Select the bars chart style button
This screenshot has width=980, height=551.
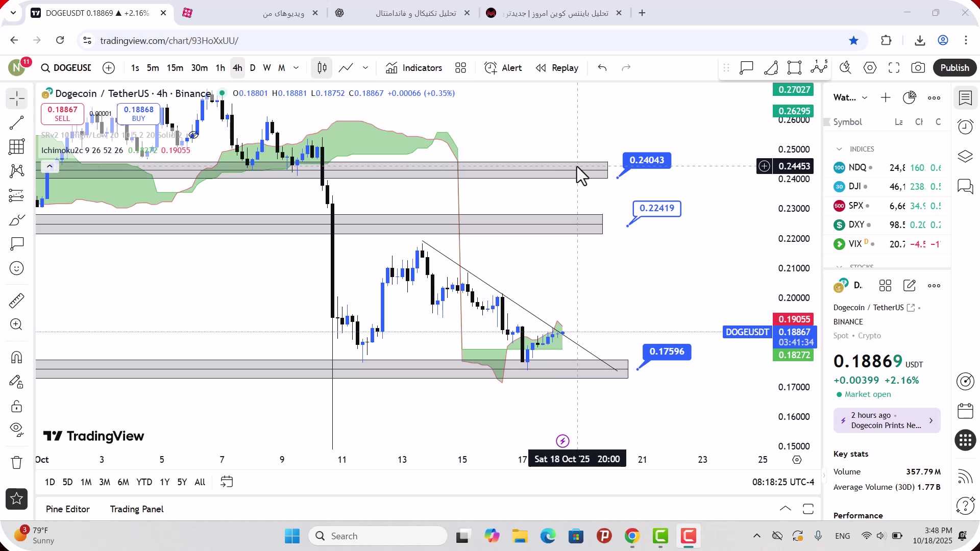(x=322, y=68)
